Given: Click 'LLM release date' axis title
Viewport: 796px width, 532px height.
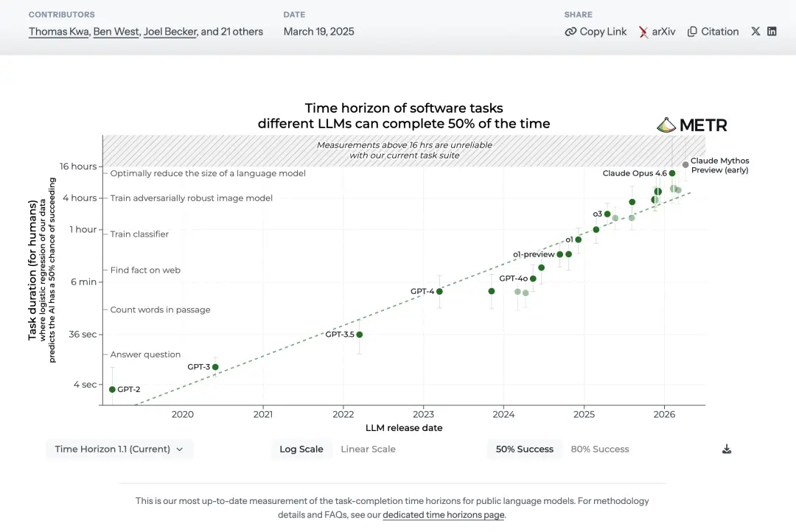Looking at the screenshot, I should pyautogui.click(x=404, y=428).
